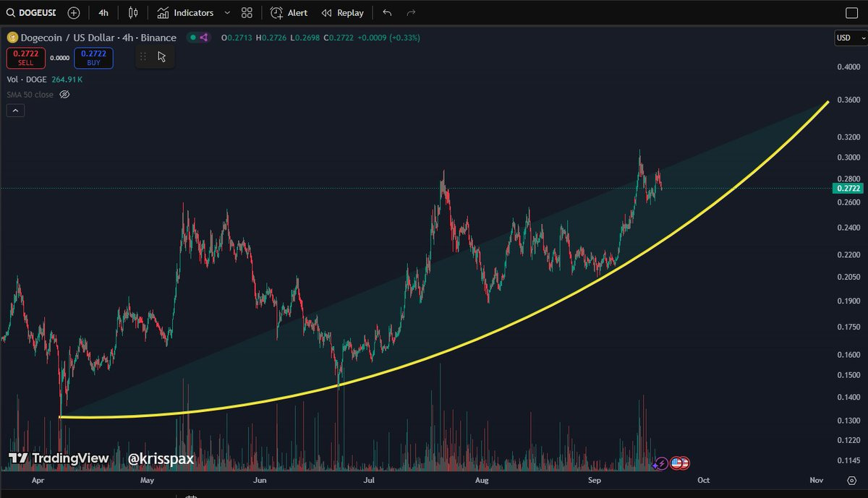Viewport: 868px width, 498px height.
Task: Toggle visibility of SMA 50 close
Action: pyautogui.click(x=64, y=95)
